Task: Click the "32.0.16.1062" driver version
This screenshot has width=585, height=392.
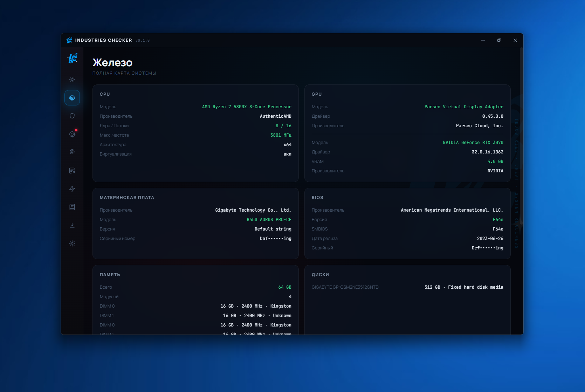Action: click(488, 152)
